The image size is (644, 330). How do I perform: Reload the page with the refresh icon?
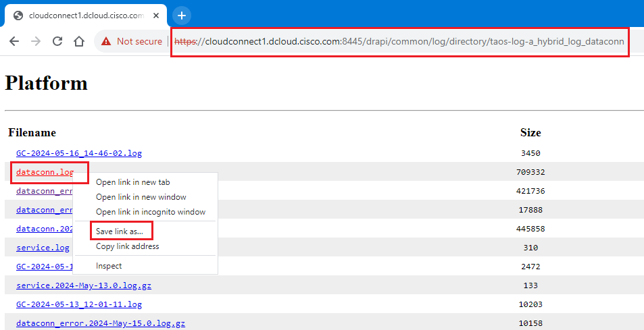click(57, 41)
